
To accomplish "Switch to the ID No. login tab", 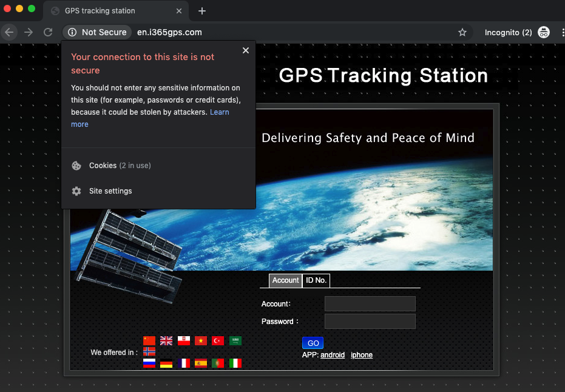I will [x=316, y=280].
